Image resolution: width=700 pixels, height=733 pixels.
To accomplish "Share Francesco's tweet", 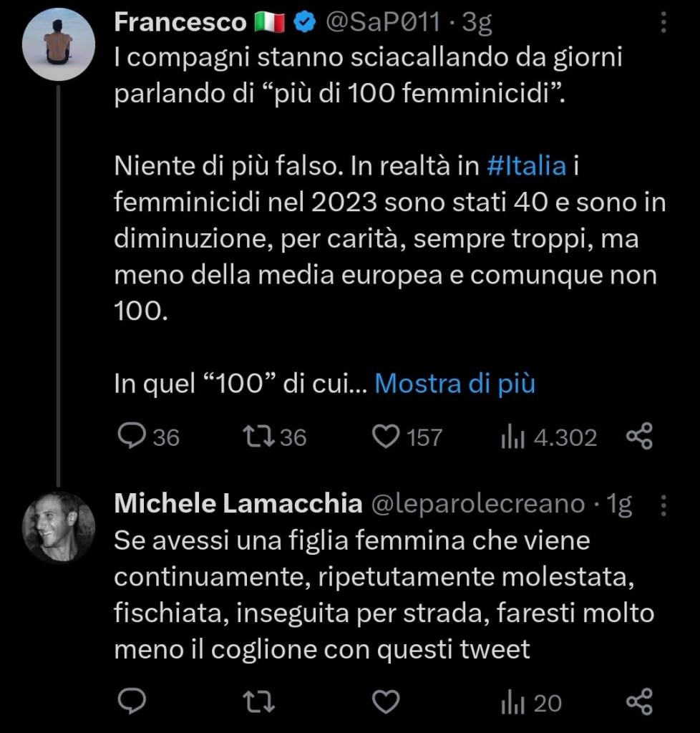I will [x=639, y=437].
